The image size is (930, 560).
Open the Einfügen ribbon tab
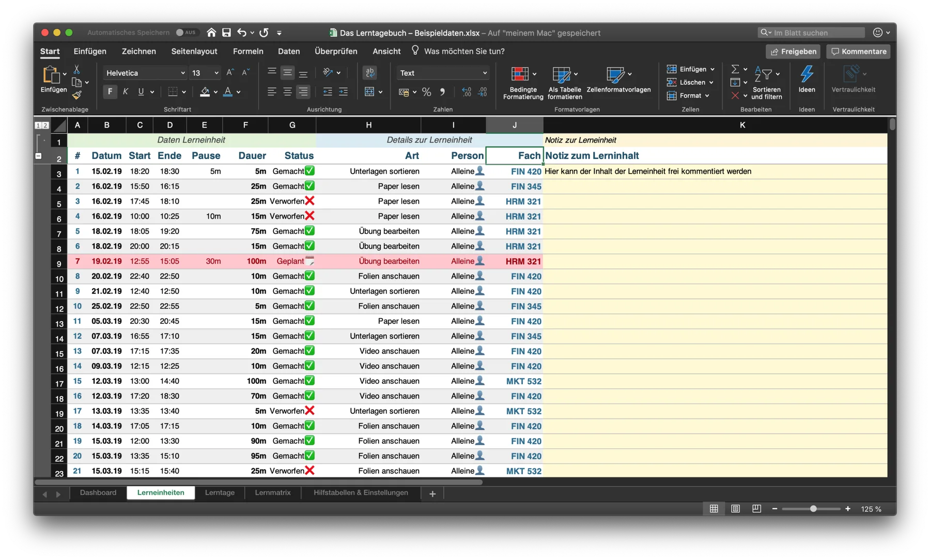[90, 51]
